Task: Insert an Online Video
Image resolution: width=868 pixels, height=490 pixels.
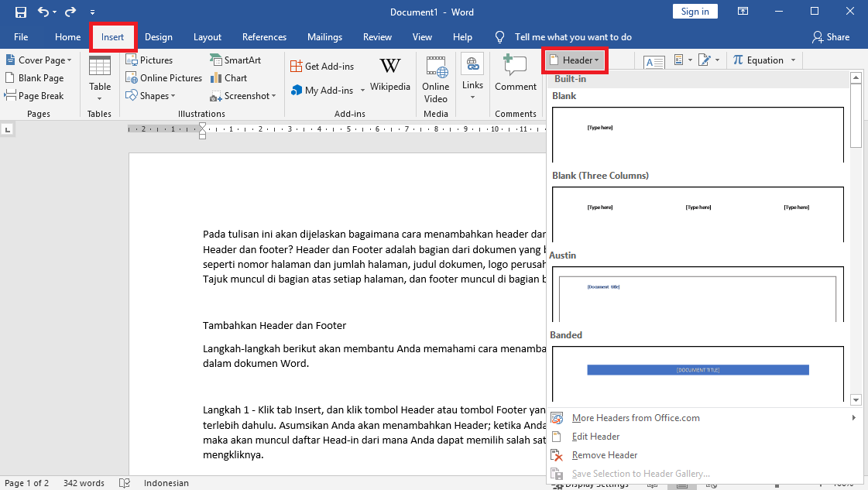Action: click(436, 80)
